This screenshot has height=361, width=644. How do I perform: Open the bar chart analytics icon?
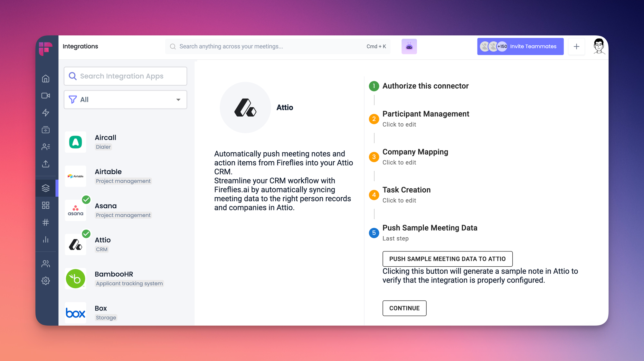(46, 240)
